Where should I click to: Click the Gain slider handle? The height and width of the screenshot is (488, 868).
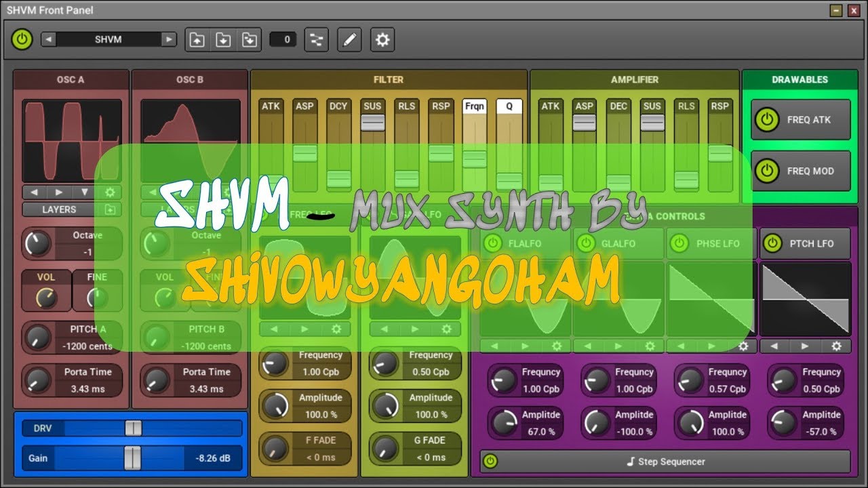133,458
